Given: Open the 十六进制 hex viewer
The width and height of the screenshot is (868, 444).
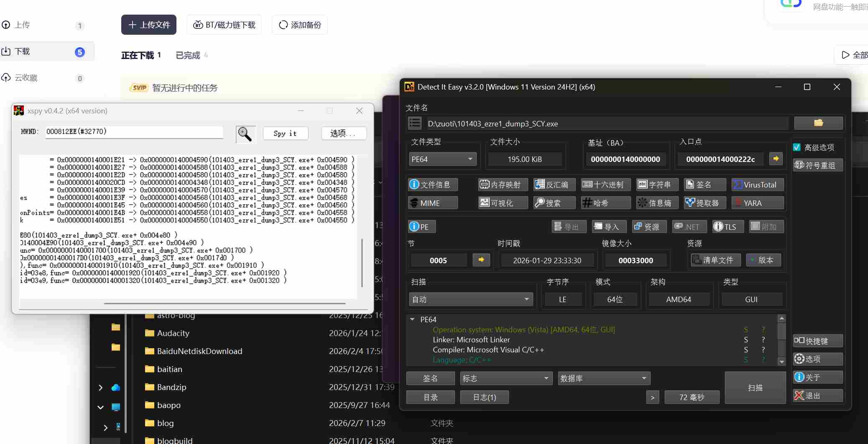Looking at the screenshot, I should coord(606,185).
